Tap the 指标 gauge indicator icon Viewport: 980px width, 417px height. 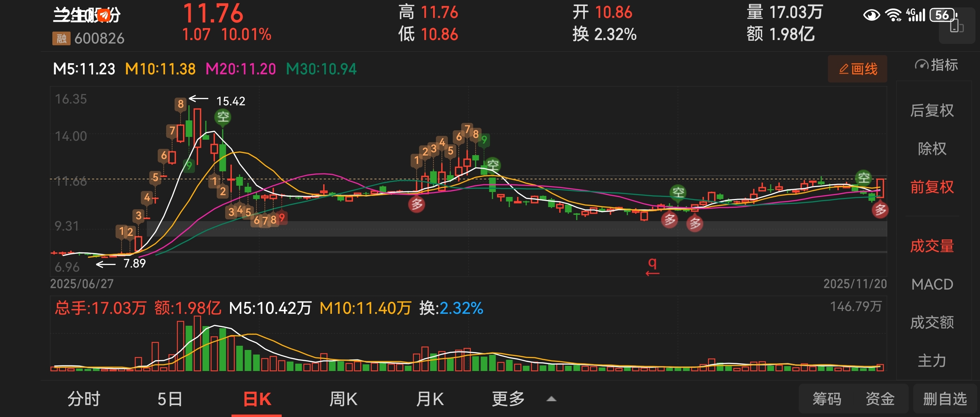tap(921, 65)
